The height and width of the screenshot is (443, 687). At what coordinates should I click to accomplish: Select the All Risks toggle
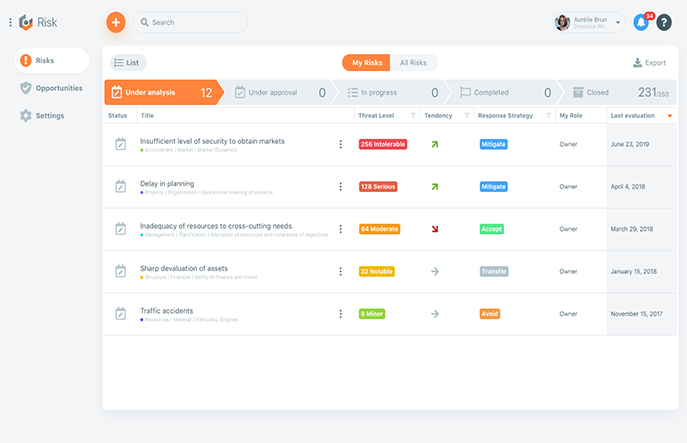tap(413, 63)
